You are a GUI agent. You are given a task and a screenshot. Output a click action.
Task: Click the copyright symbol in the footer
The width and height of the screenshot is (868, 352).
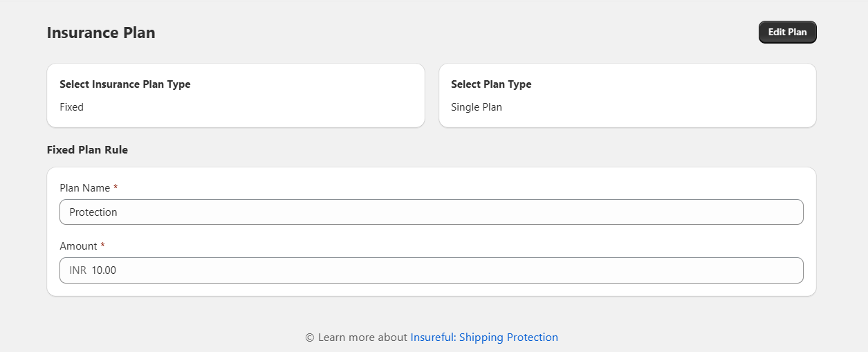coord(310,337)
